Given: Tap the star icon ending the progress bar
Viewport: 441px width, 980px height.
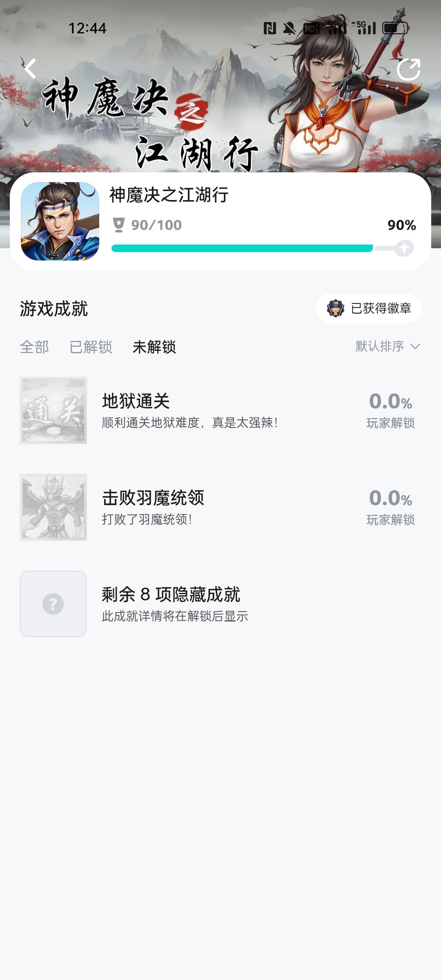Looking at the screenshot, I should pyautogui.click(x=404, y=248).
